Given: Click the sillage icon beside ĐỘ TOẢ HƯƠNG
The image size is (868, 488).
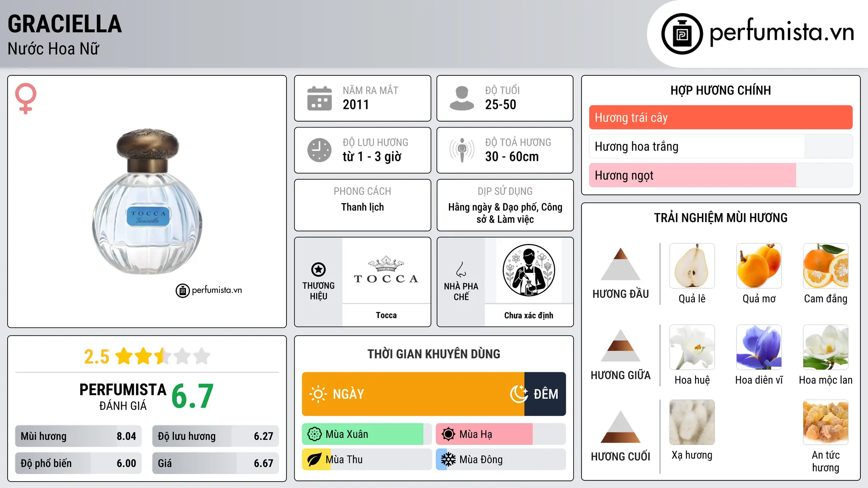Looking at the screenshot, I should point(462,150).
